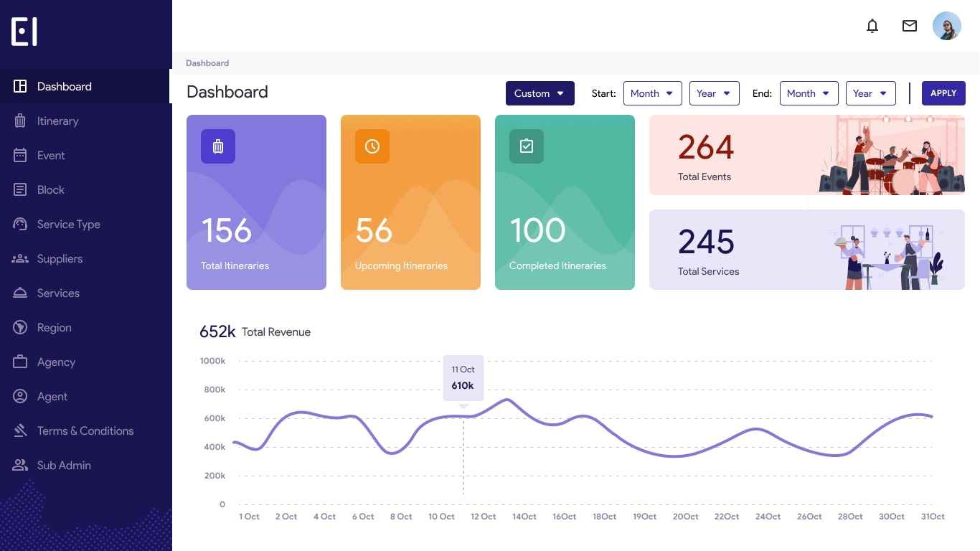
Task: Click the 11 Oct 610k chart tooltip
Action: pyautogui.click(x=463, y=378)
